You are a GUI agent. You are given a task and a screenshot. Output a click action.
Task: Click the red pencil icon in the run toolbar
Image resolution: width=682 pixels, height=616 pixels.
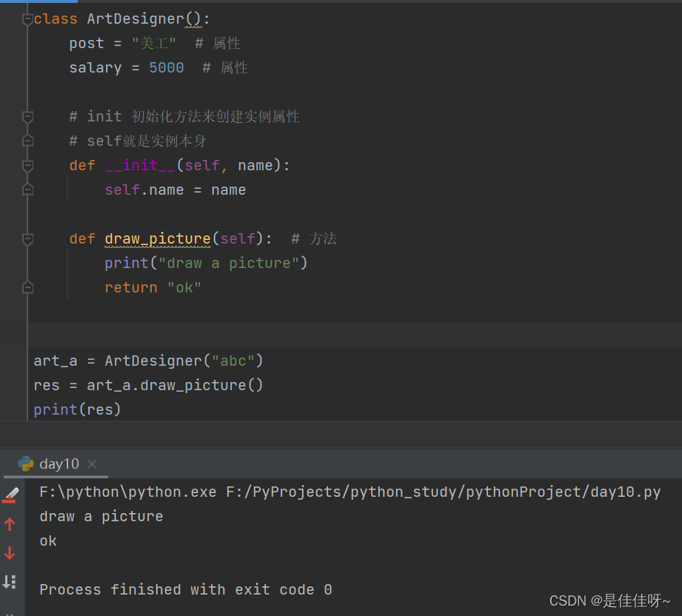tap(10, 495)
